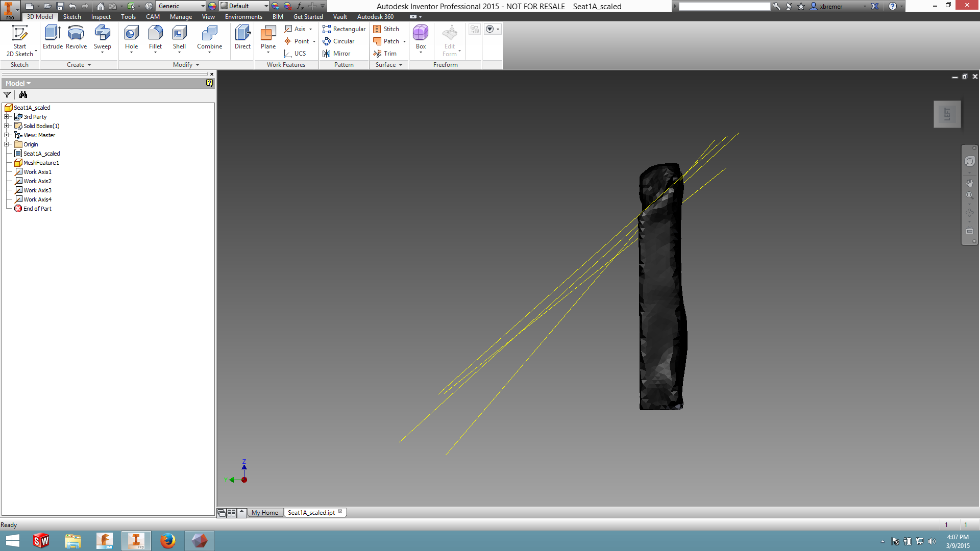
Task: Click the Full Navigation Wheel button
Action: click(x=969, y=161)
